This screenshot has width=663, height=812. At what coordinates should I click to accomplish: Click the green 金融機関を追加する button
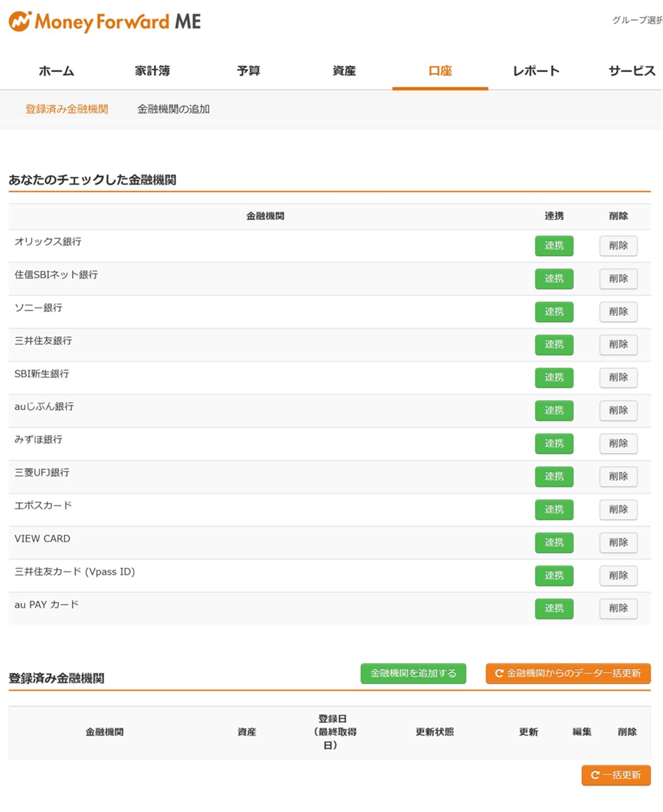click(413, 673)
